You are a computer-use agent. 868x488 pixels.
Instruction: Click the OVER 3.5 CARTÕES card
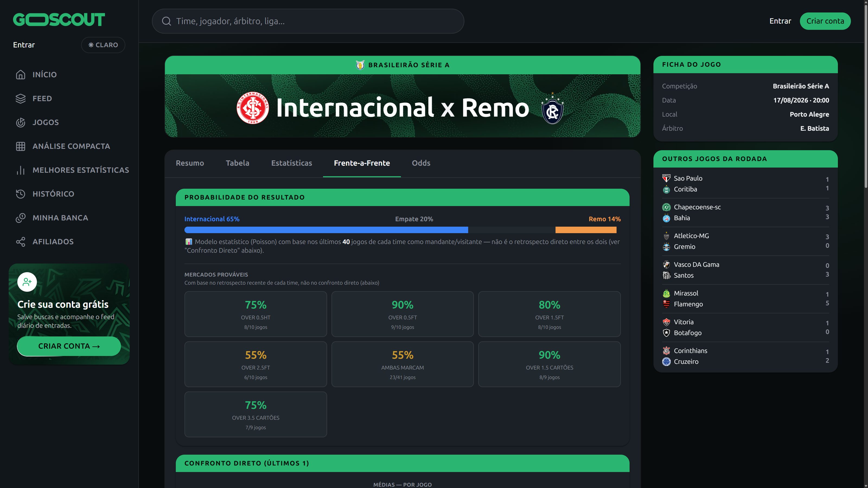(x=256, y=414)
